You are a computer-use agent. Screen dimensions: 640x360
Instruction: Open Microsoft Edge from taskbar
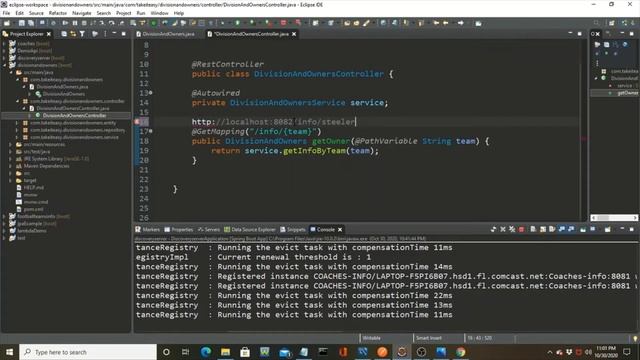(206, 352)
